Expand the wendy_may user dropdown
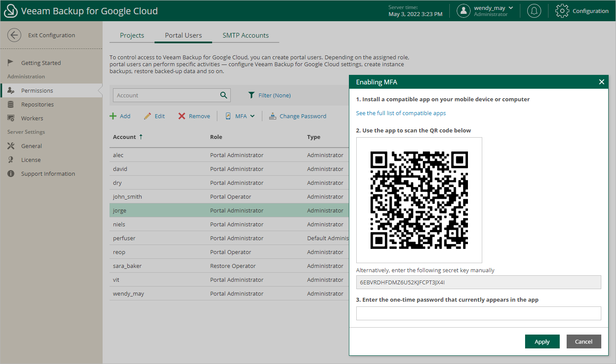616x364 pixels. (511, 8)
